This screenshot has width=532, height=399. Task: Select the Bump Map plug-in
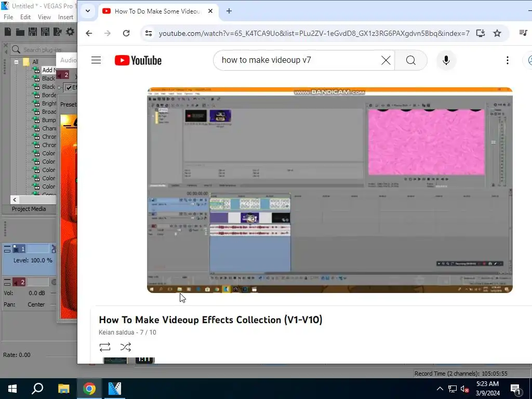(49, 120)
